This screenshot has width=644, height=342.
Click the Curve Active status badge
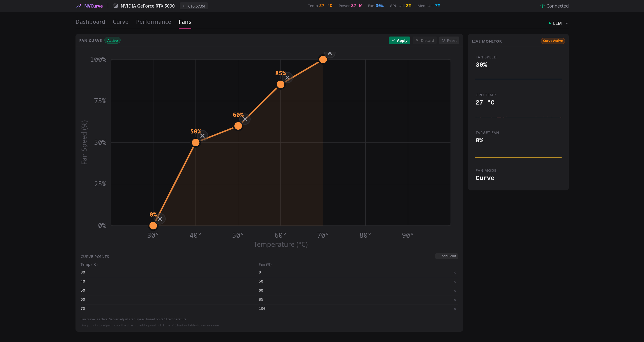(x=553, y=41)
